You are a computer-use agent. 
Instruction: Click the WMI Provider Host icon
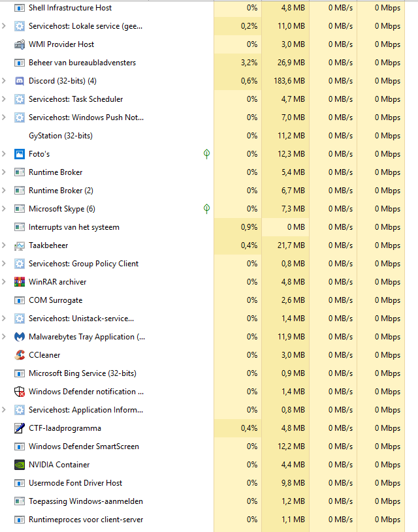pyautogui.click(x=20, y=44)
